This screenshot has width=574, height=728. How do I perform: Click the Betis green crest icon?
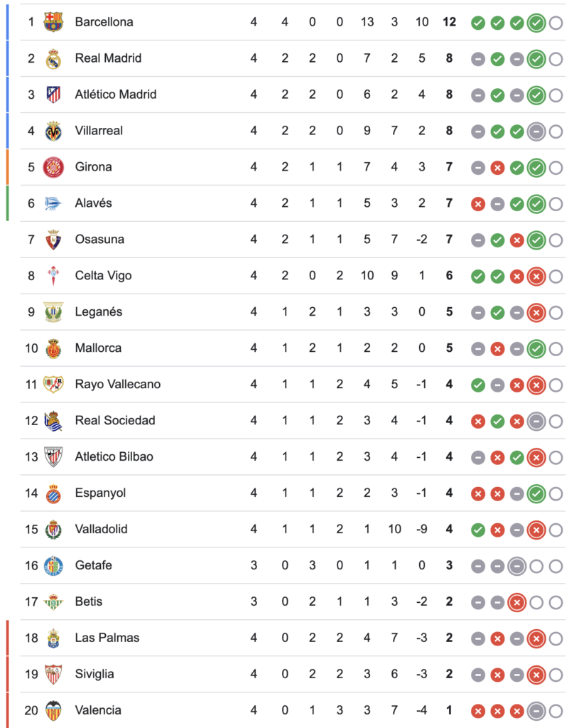(x=53, y=601)
